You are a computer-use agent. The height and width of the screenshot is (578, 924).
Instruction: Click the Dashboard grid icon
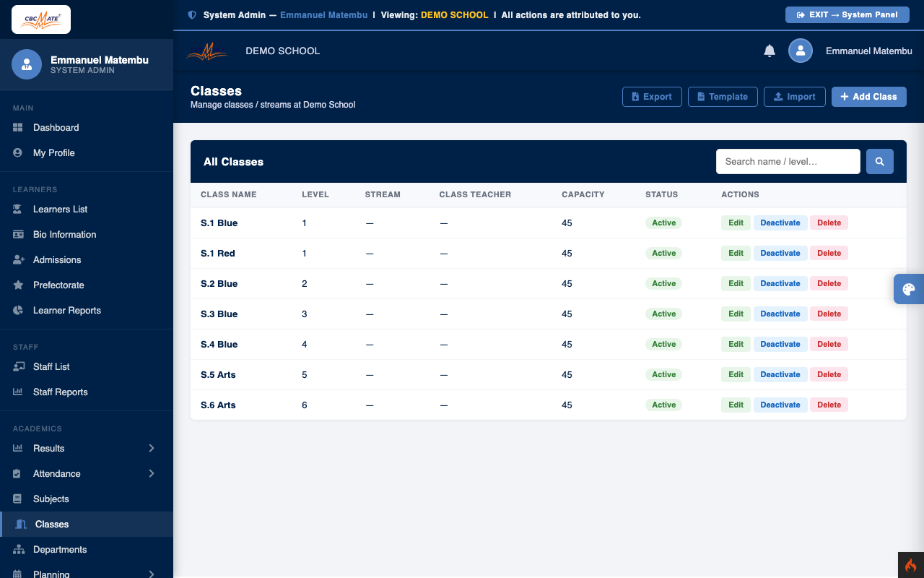(x=18, y=128)
